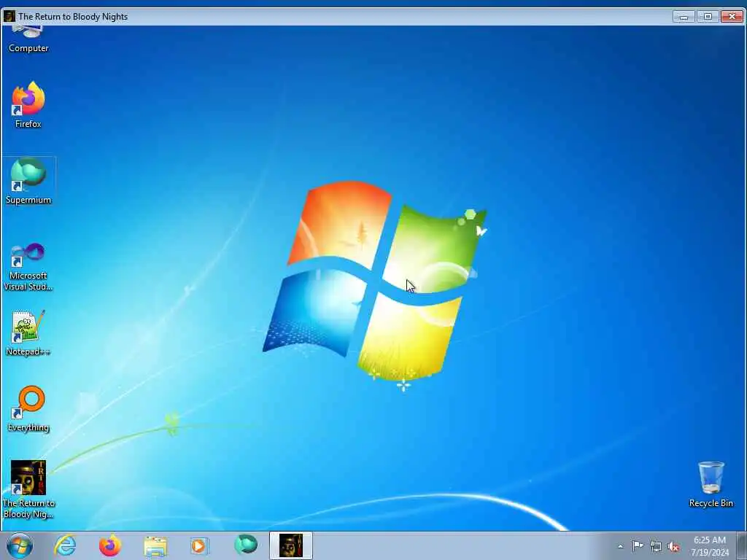Open Action Center flag icon

pos(638,546)
